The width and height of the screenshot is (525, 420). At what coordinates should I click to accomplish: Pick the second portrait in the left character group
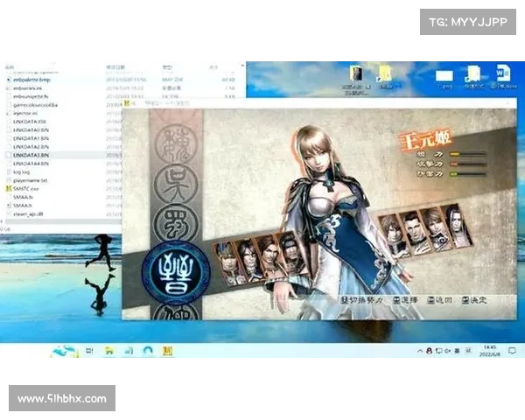(x=247, y=261)
